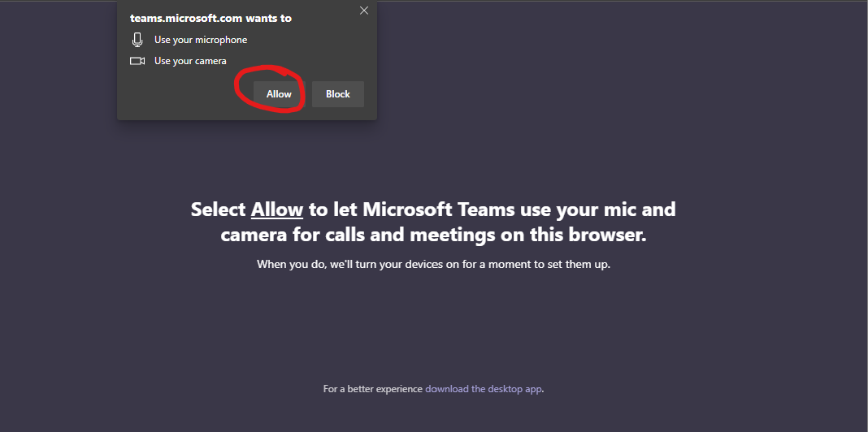This screenshot has width=868, height=432.
Task: Click 'teams.microsoft.com wants to' heading
Action: click(x=211, y=18)
